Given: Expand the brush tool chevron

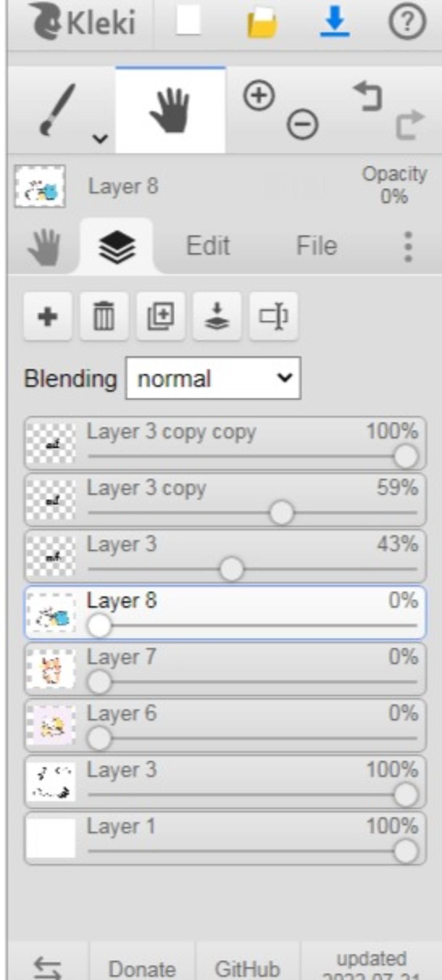Looking at the screenshot, I should (x=100, y=139).
